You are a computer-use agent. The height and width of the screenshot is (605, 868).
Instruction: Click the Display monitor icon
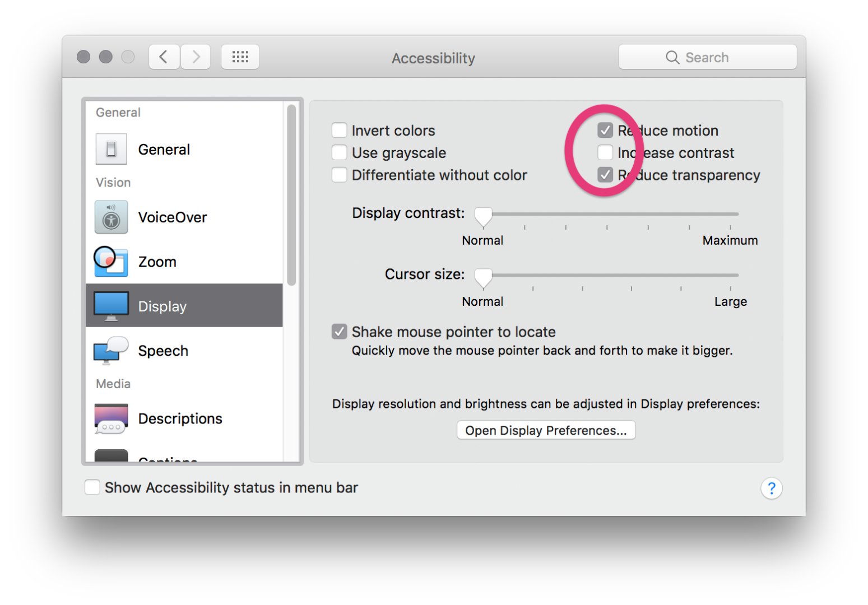111,306
